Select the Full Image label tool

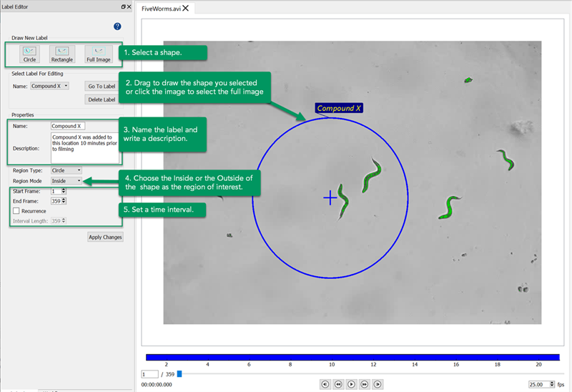pyautogui.click(x=99, y=54)
